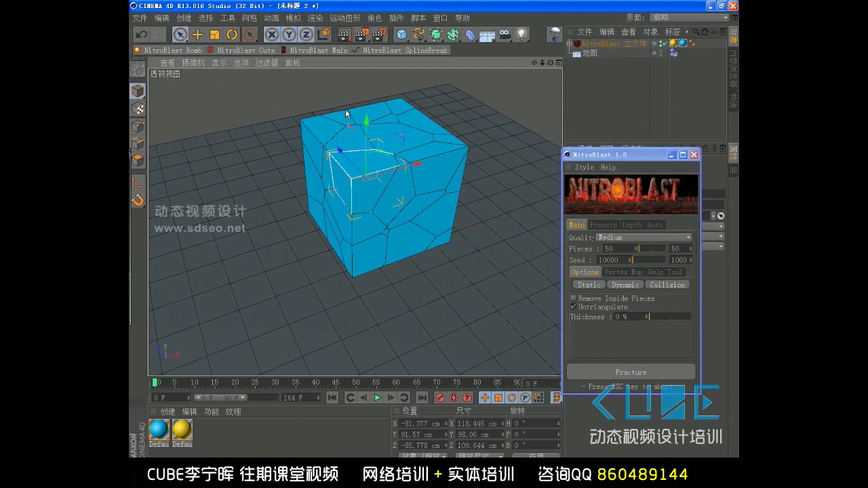Image resolution: width=868 pixels, height=488 pixels.
Task: Toggle position keyframe recording icon
Action: 485,398
